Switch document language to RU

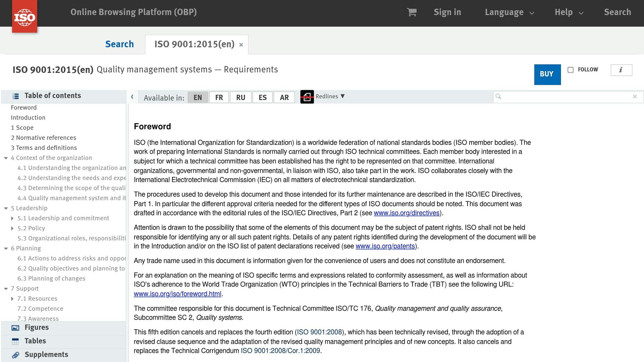[241, 97]
